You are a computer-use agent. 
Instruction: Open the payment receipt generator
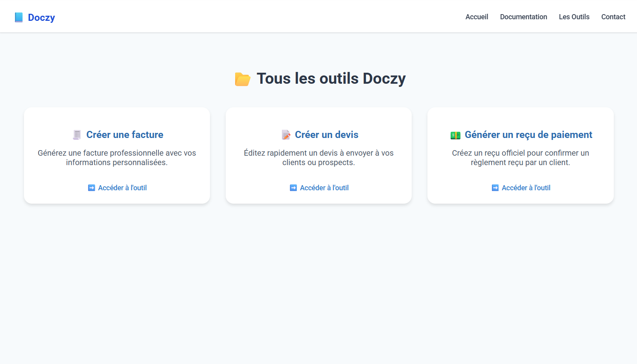point(526,188)
